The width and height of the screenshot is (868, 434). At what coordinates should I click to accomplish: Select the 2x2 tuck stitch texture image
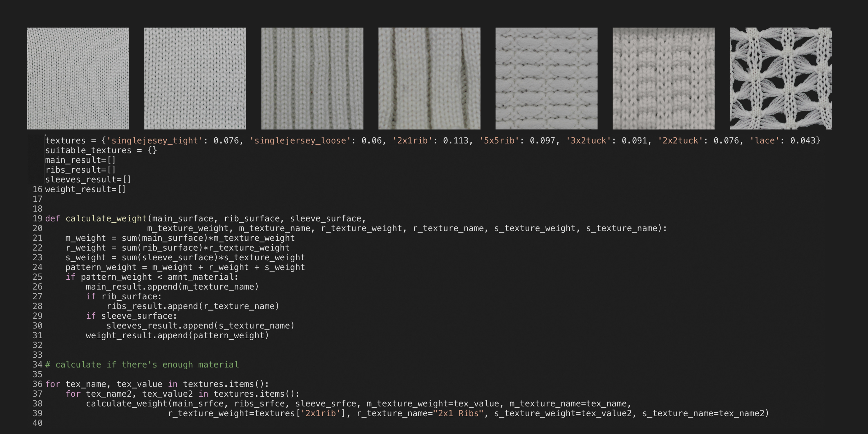[x=663, y=78]
